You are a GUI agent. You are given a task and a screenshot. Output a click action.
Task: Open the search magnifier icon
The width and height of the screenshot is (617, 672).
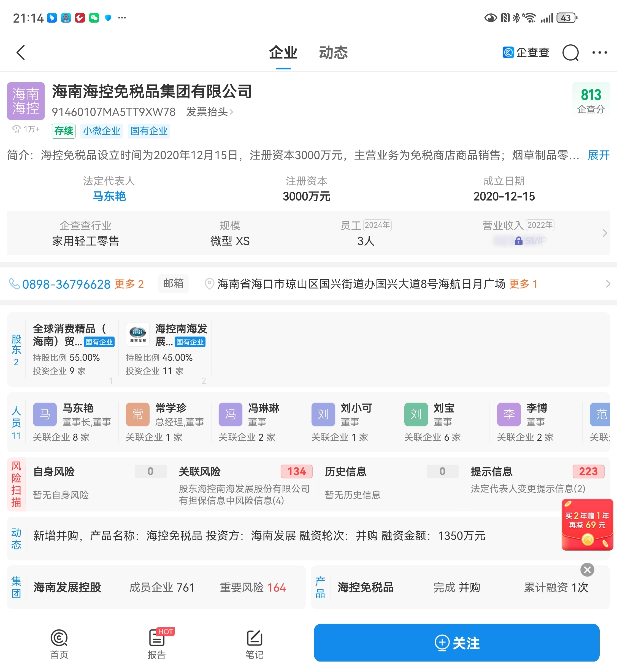[x=570, y=52]
